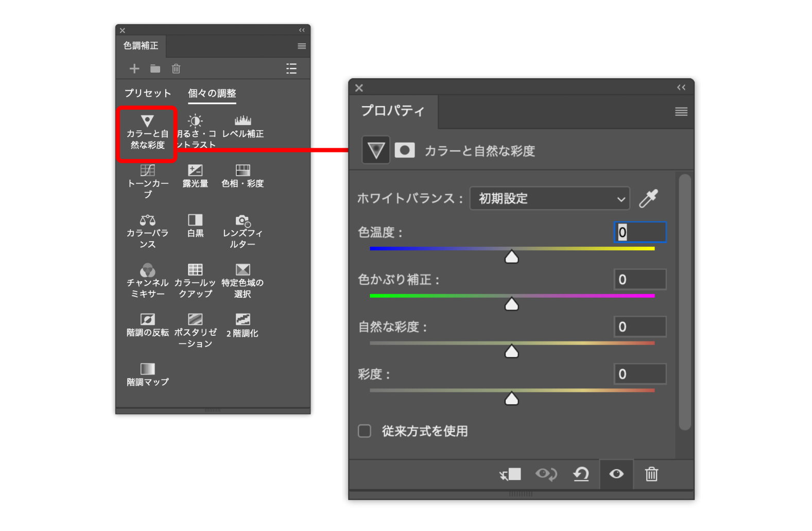Open the プロパティ panel flyout menu
The height and width of the screenshot is (531, 812).
tap(681, 112)
